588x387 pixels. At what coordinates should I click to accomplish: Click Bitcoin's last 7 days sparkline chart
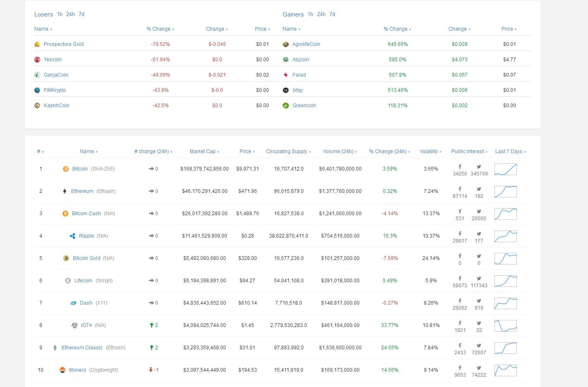point(505,169)
